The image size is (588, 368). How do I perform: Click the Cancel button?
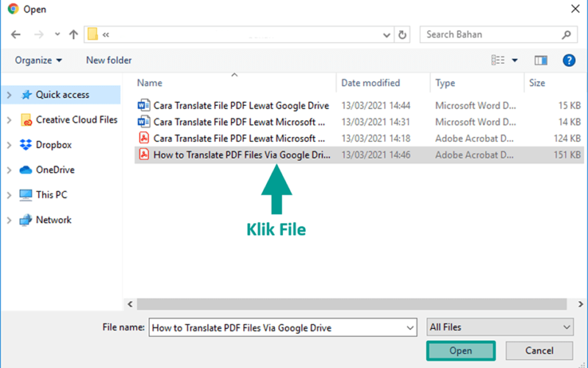point(539,351)
